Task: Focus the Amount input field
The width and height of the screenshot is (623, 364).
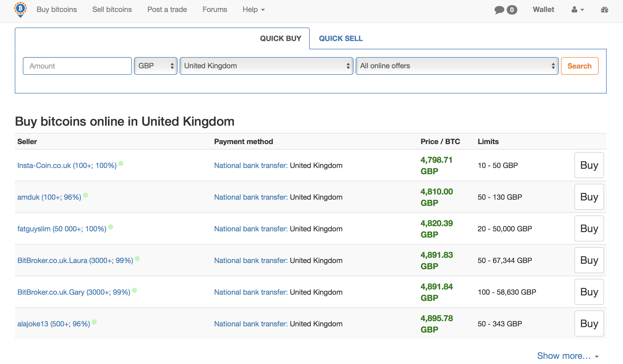Action: 77,66
